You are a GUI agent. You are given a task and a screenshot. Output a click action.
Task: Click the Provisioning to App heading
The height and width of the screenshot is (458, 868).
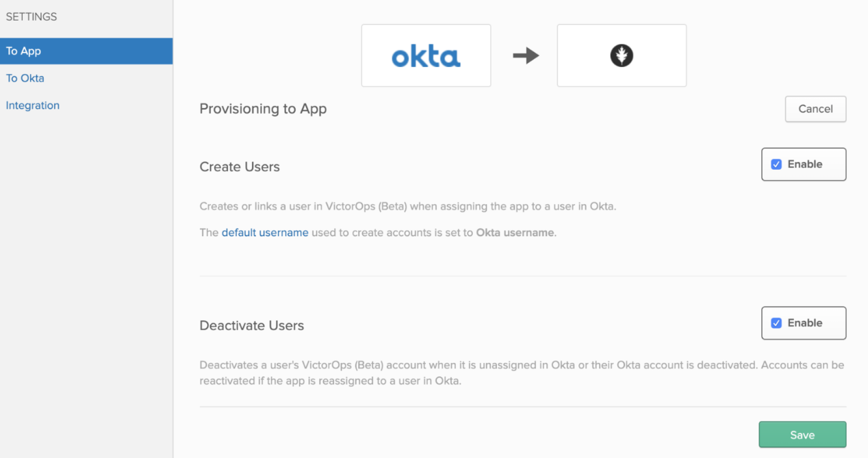[x=263, y=108]
